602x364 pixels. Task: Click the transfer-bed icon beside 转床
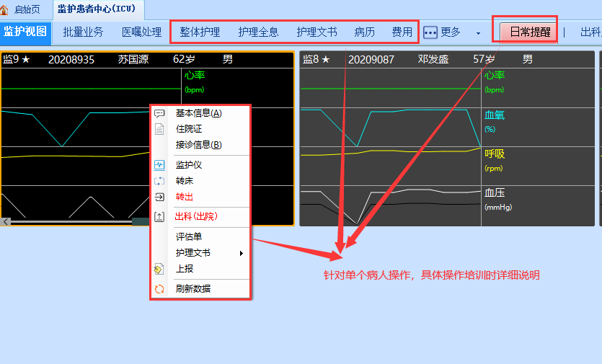(159, 181)
